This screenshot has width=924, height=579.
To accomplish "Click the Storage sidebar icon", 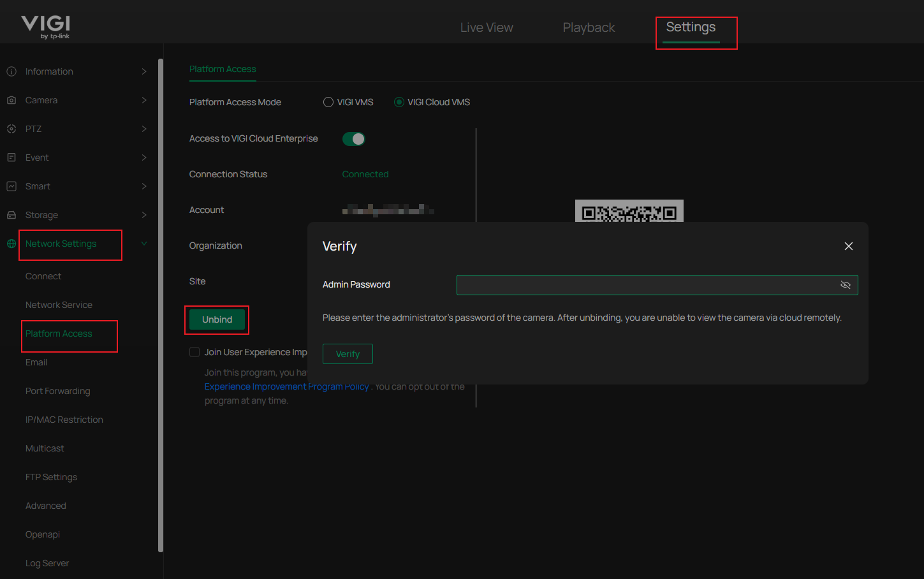I will click(11, 215).
